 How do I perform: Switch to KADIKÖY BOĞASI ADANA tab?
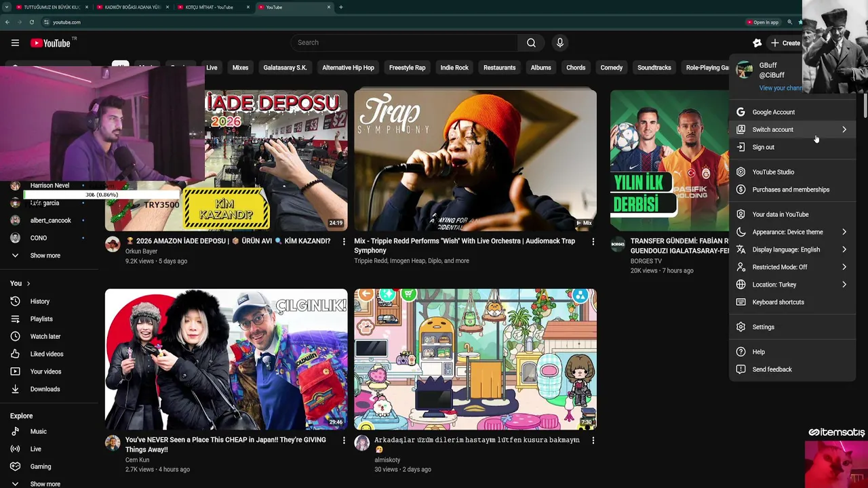[134, 7]
